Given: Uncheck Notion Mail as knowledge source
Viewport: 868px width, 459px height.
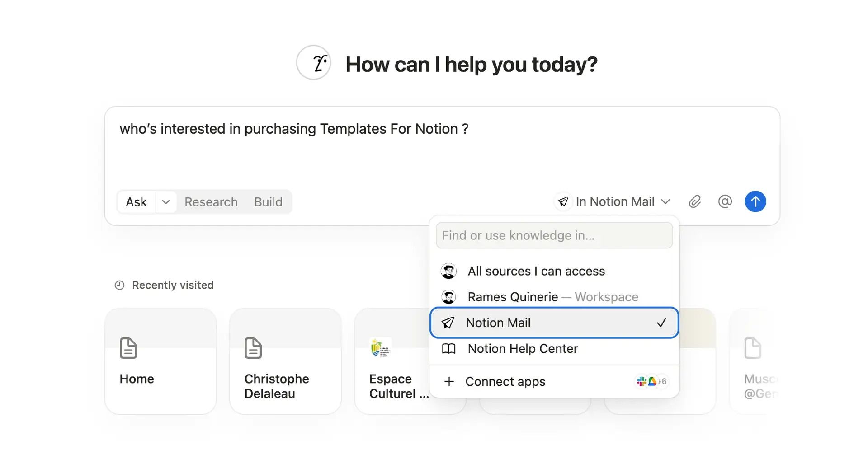Looking at the screenshot, I should [x=498, y=323].
